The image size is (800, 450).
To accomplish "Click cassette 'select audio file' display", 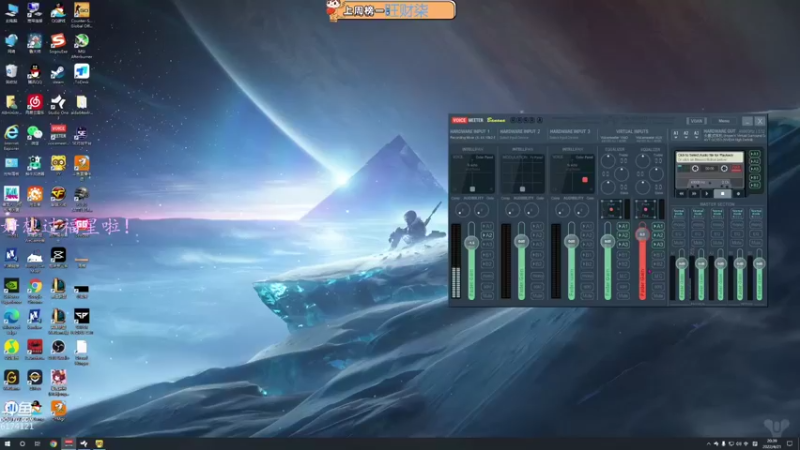I will 710,157.
